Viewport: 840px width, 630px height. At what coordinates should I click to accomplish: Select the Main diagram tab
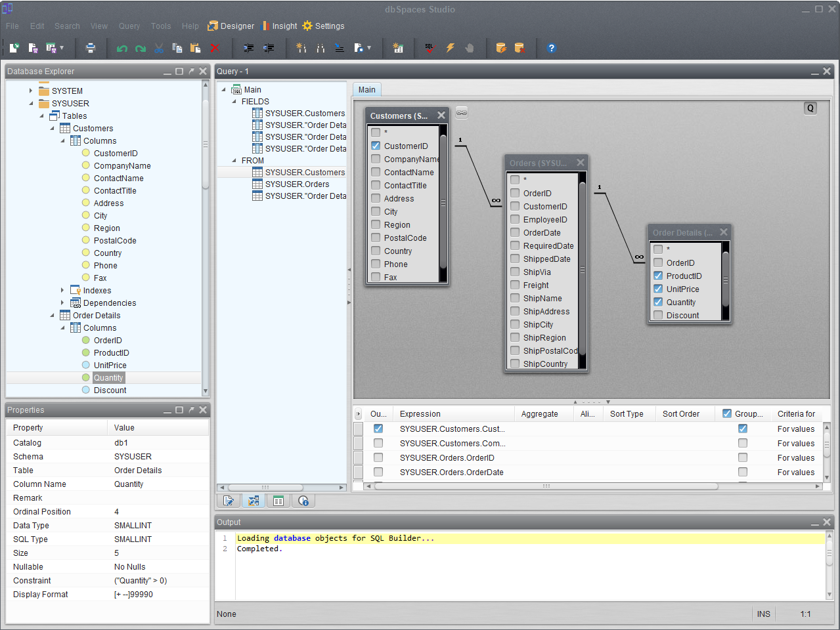(366, 90)
